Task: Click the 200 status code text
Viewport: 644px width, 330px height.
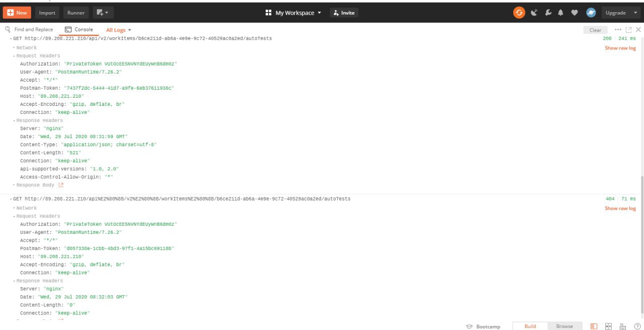Action: point(607,39)
